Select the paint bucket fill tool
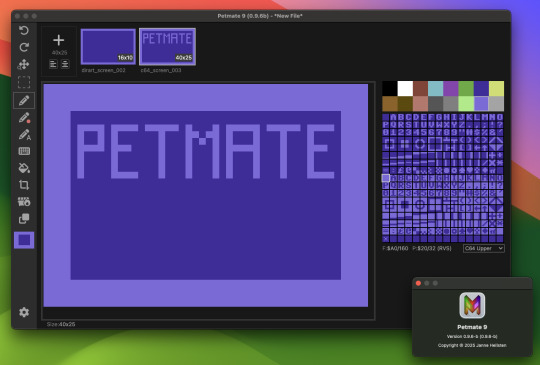Image resolution: width=540 pixels, height=365 pixels. tap(24, 168)
